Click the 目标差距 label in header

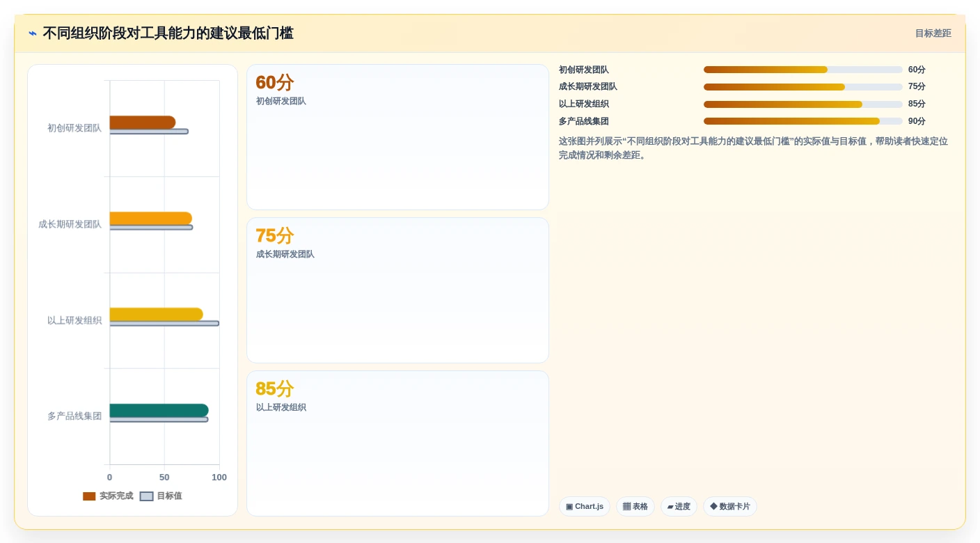click(933, 33)
